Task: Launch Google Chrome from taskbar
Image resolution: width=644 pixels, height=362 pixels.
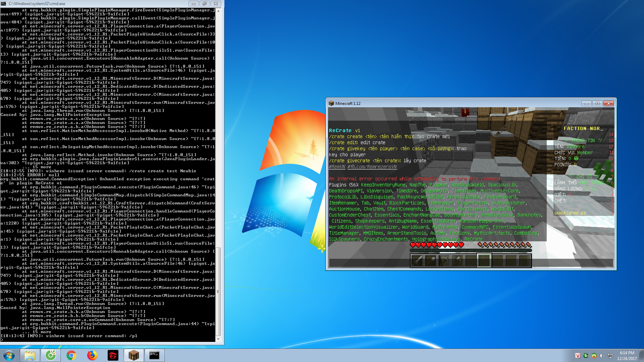Action: click(71, 355)
